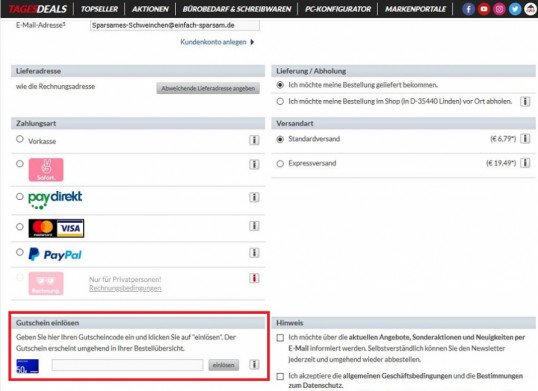The height and width of the screenshot is (391, 538).
Task: Show info for paydirekt payment
Action: (x=254, y=197)
